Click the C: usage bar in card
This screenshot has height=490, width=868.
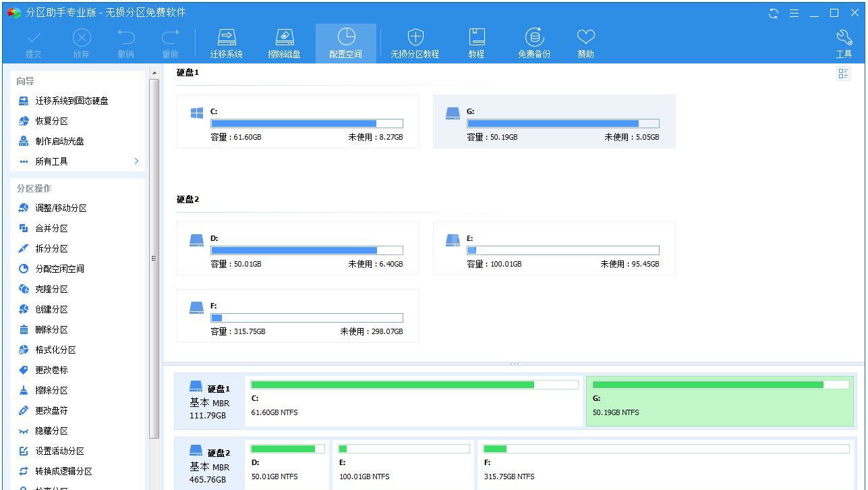pos(307,124)
